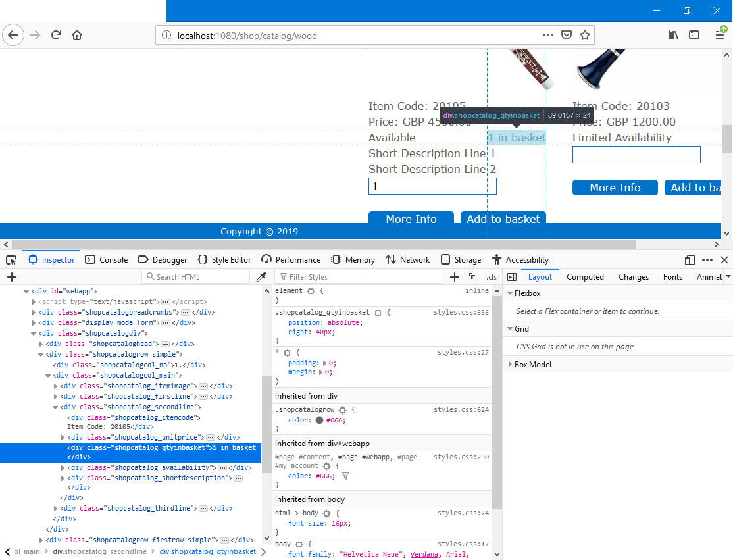Image resolution: width=733 pixels, height=560 pixels.
Task: Click selector highlighter beside #my_account rule
Action: (327, 466)
